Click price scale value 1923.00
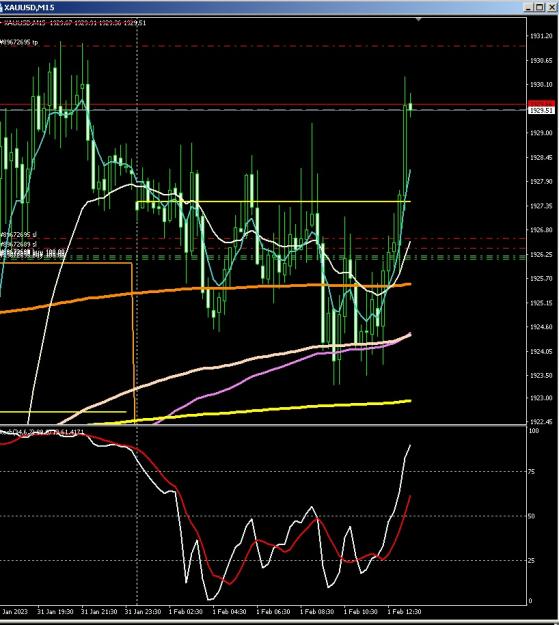This screenshot has width=559, height=625. point(541,398)
